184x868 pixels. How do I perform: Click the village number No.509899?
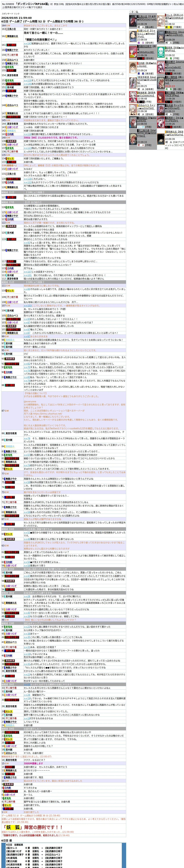(8, 4)
